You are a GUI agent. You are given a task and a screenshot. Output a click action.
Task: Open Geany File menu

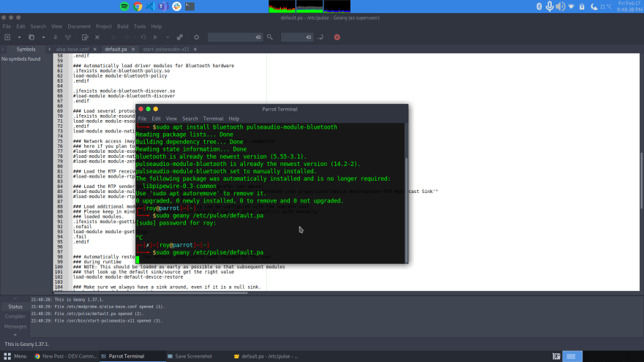[7, 26]
